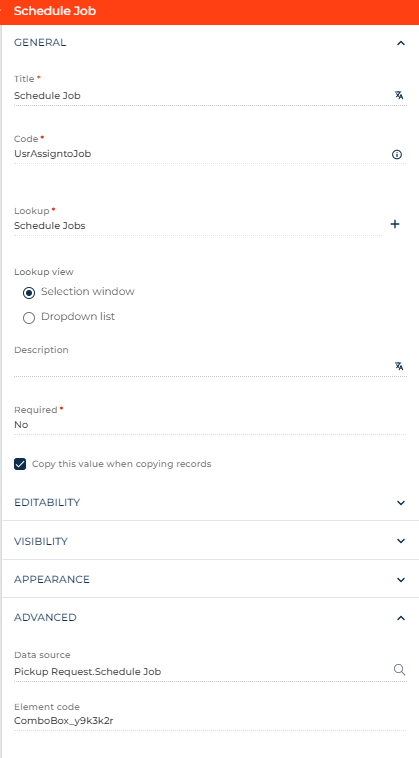Collapse the General section chevron
Viewport: 419px width, 758px height.
coord(401,43)
